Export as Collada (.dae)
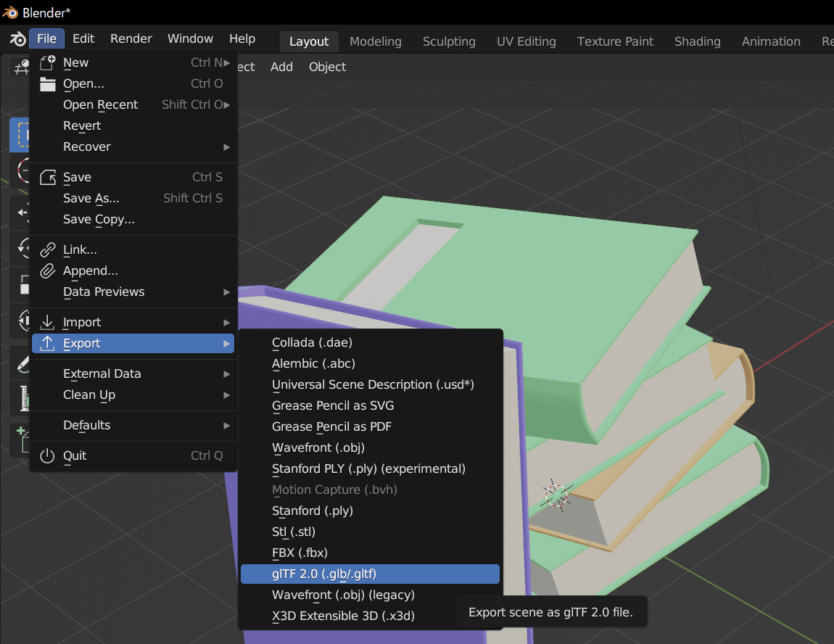The height and width of the screenshot is (644, 834). tap(370, 342)
